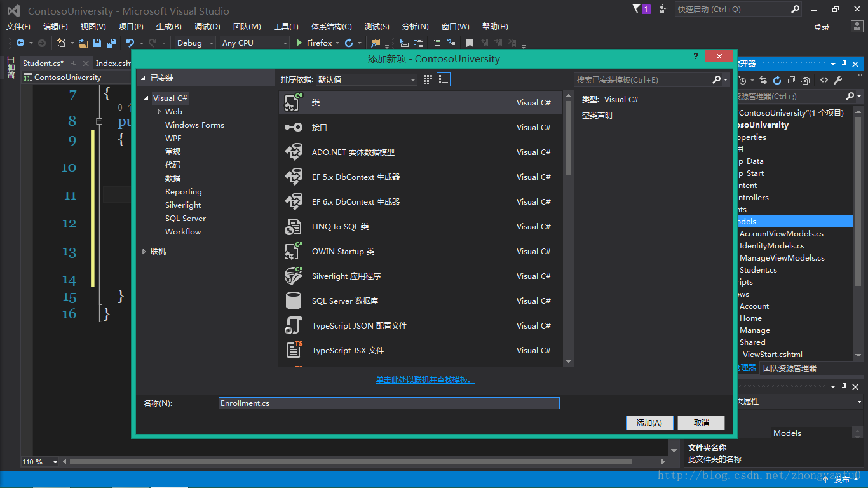Select the 接口 (Interface) template

[x=421, y=127]
